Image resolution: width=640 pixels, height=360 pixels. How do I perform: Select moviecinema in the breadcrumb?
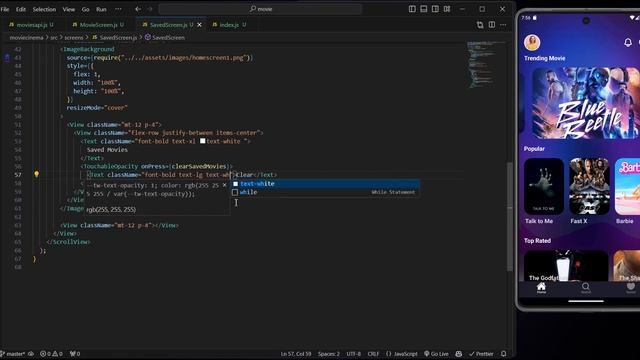[27, 38]
